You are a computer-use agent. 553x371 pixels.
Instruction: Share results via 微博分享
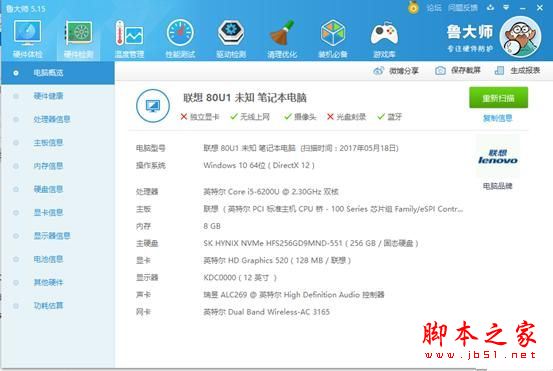coord(395,71)
